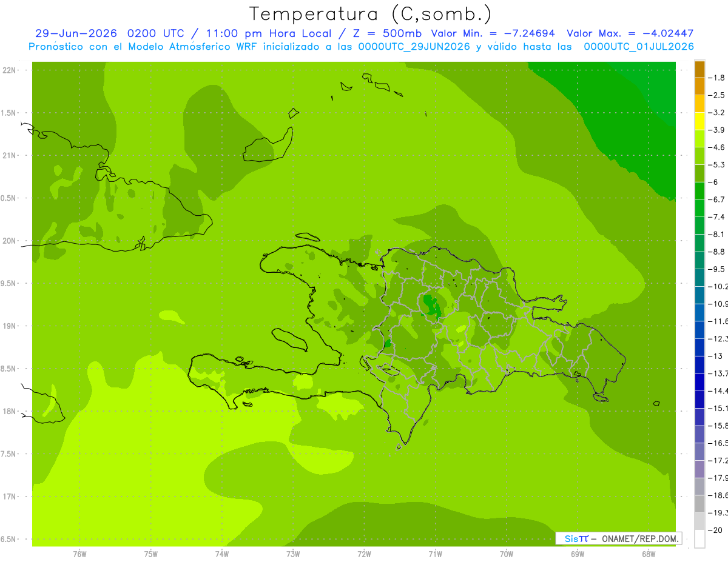Click the 72W longitude label

364,554
